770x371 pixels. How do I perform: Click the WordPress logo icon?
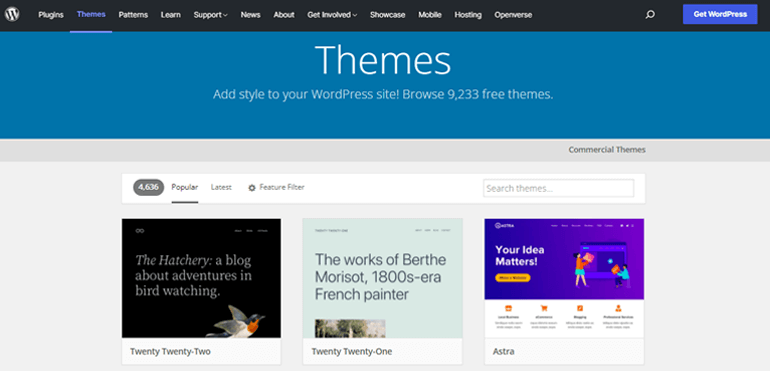coord(12,14)
